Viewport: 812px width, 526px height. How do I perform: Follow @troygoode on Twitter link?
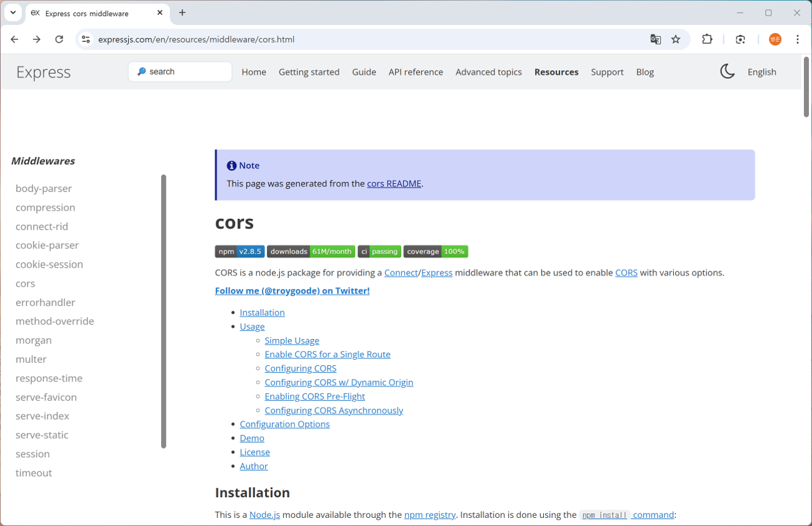(x=292, y=291)
